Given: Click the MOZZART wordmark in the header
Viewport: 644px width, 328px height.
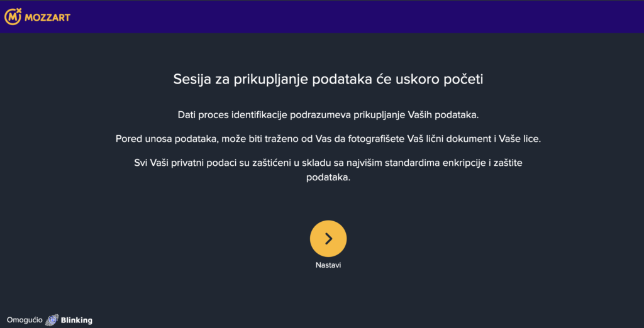Looking at the screenshot, I should pyautogui.click(x=47, y=18).
